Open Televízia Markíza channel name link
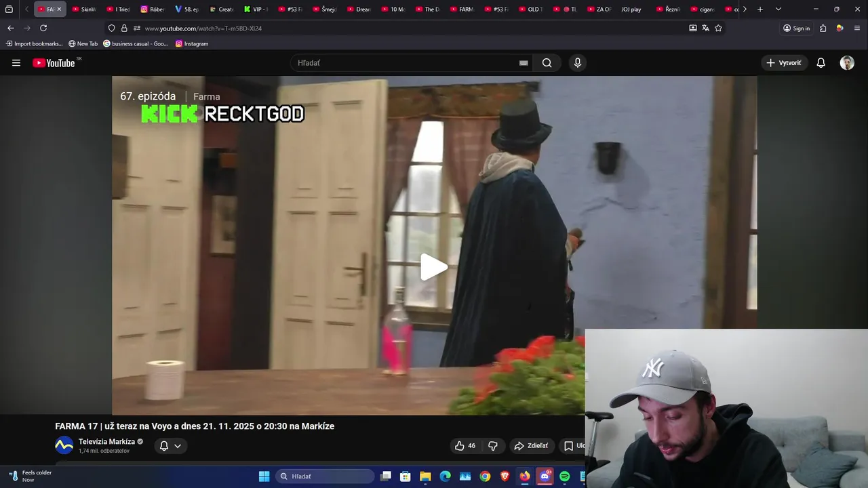 [x=106, y=441]
